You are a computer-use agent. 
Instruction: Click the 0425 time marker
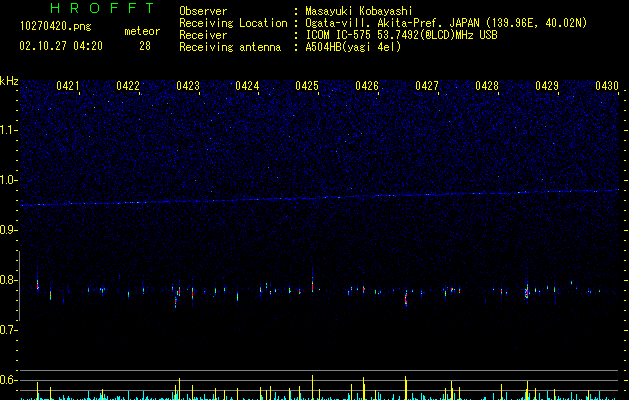(307, 86)
